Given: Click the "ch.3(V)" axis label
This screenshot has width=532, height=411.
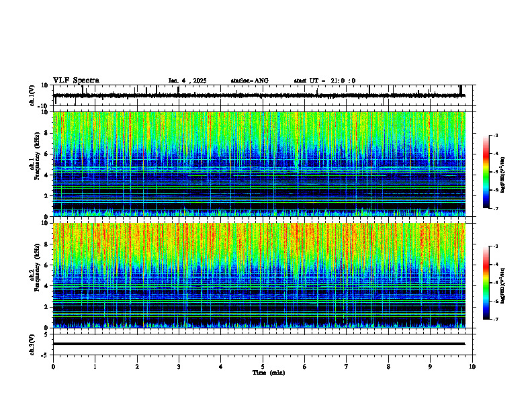Looking at the screenshot, I should [x=32, y=345].
